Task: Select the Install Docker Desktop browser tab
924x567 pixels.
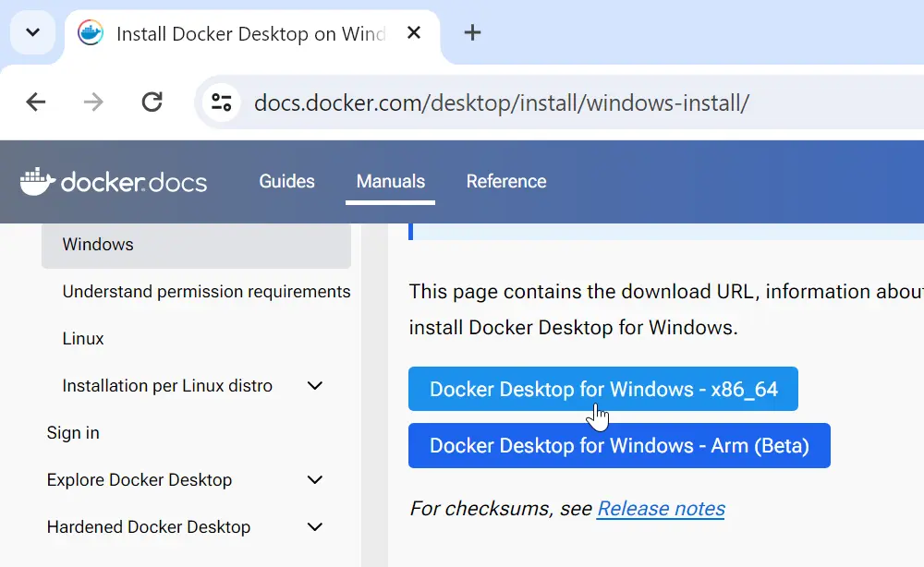Action: 252,33
